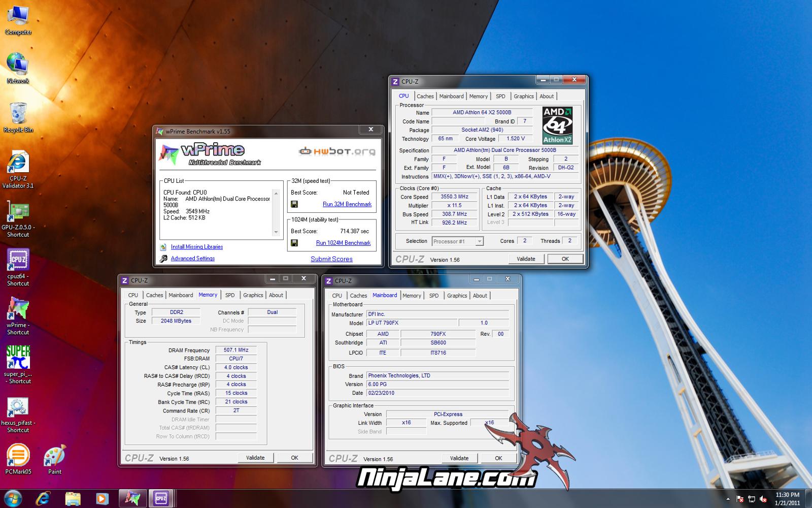Click the Core Voltage value 1.520 V
Viewport: 812px width, 508px height.
click(x=516, y=139)
